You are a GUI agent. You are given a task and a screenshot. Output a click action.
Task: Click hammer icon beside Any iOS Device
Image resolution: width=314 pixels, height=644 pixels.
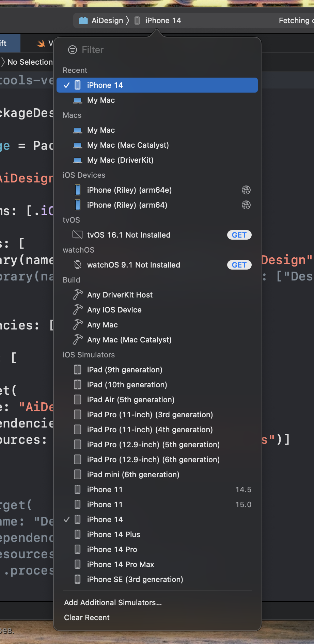coord(78,310)
